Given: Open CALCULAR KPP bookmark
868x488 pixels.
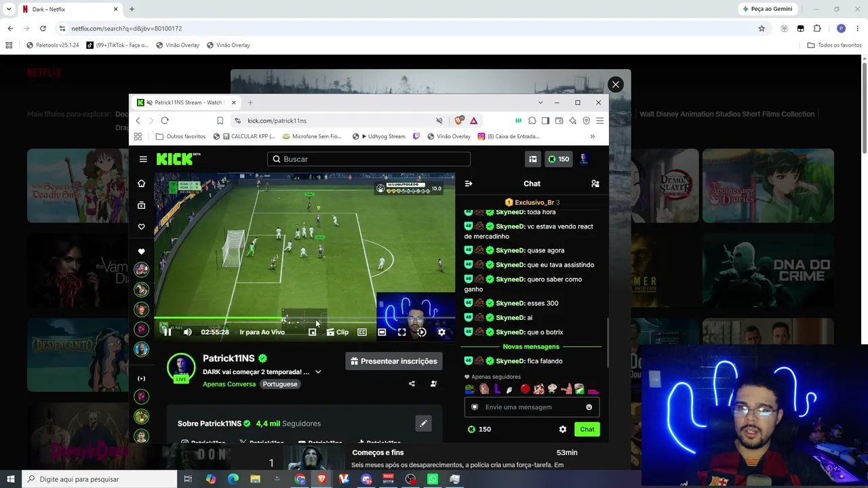Looking at the screenshot, I should 244,136.
